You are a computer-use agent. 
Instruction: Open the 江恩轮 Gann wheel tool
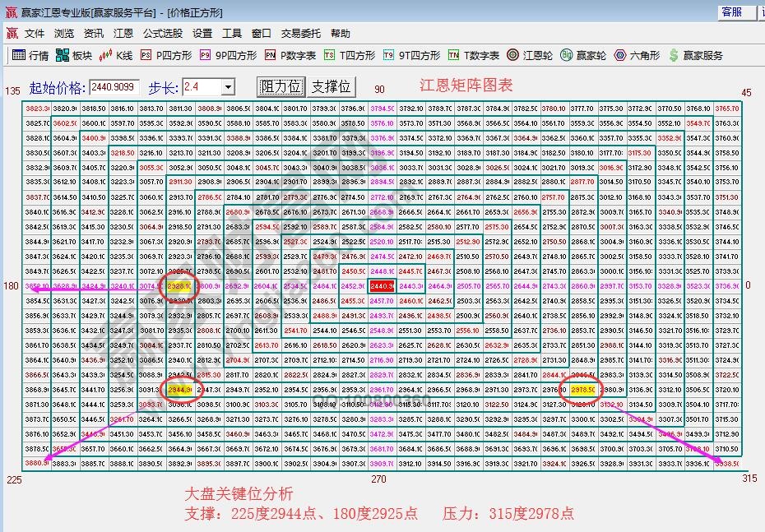[x=525, y=56]
